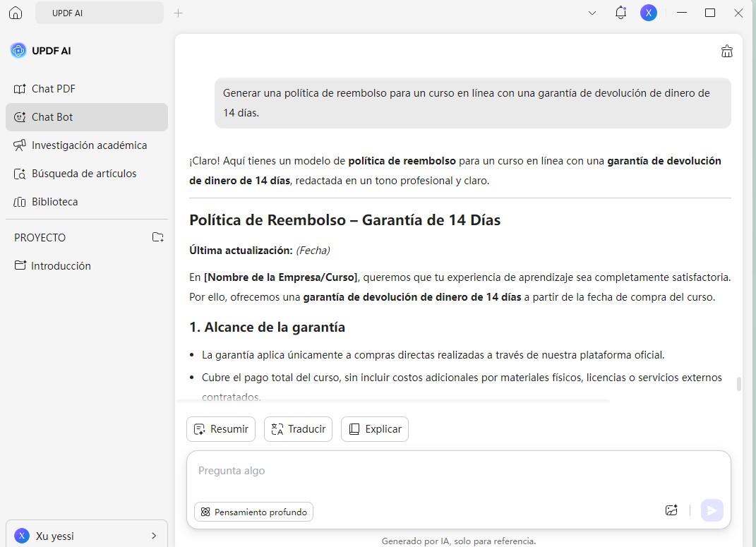756x547 pixels.
Task: Open Búsqueda de artículos
Action: (84, 174)
